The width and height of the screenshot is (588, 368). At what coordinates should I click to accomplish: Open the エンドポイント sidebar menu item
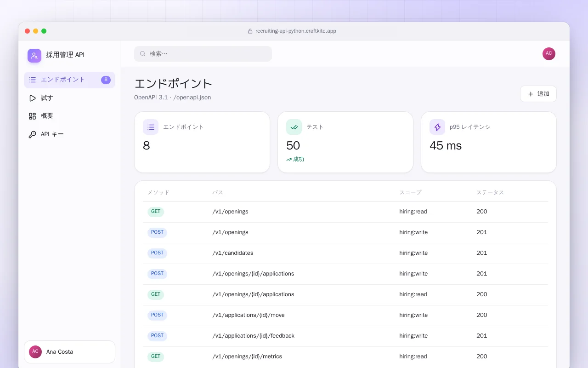point(69,80)
